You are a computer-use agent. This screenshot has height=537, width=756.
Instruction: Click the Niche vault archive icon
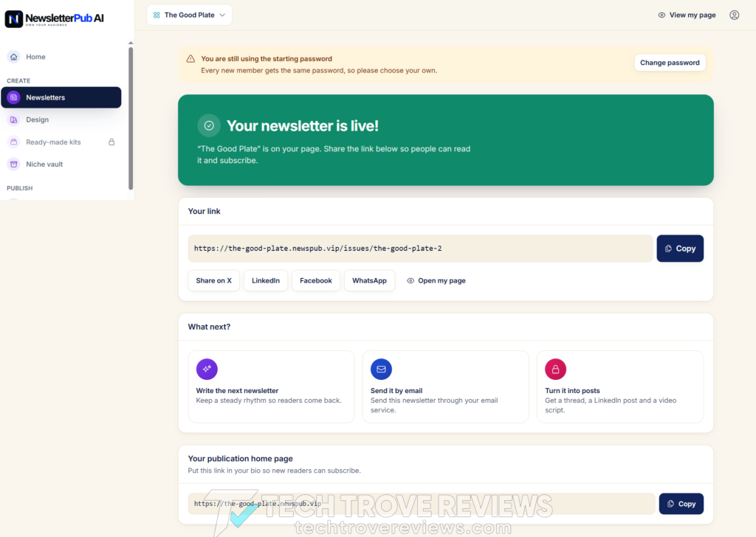point(14,164)
